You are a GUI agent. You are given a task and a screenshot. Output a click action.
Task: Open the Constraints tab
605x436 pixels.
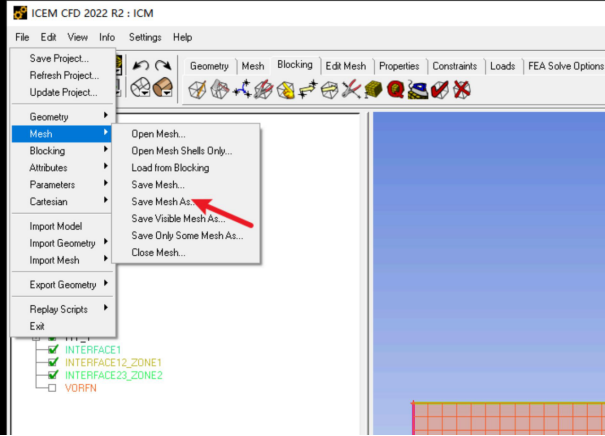(455, 66)
